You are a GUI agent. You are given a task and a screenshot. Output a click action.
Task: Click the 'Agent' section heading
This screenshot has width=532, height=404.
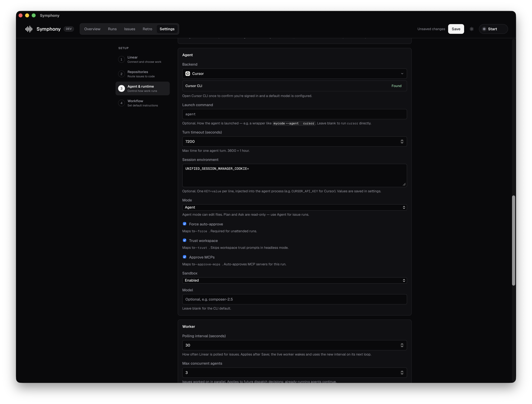pos(187,55)
